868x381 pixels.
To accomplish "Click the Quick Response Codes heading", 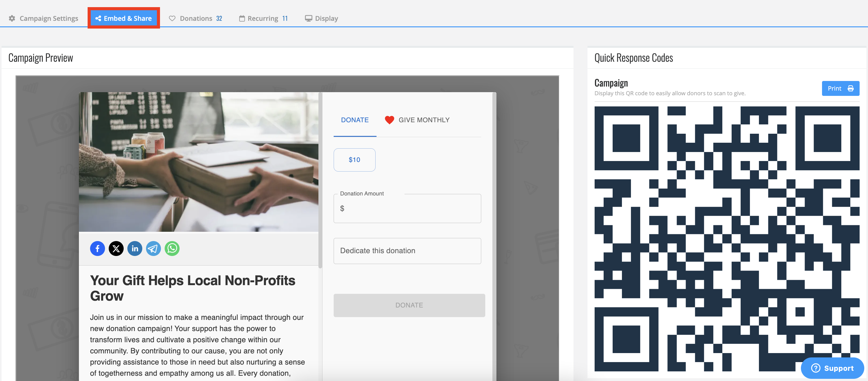I will 633,58.
